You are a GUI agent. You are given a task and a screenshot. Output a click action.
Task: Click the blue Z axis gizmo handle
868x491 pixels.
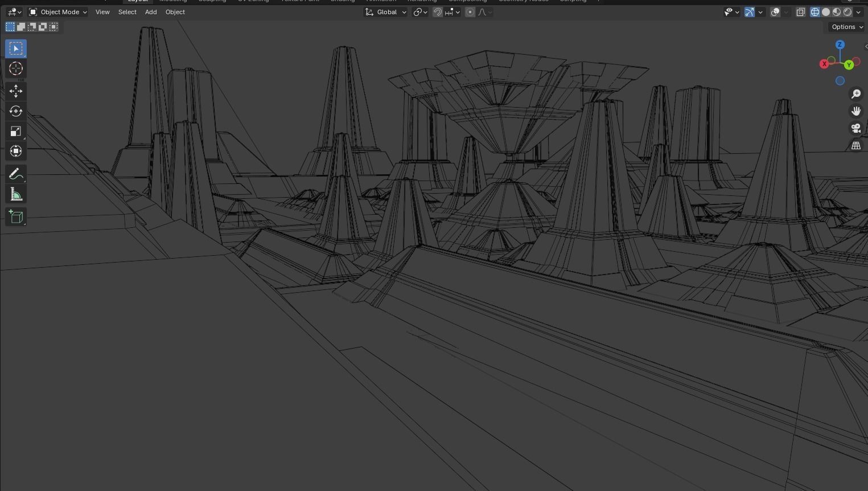pyautogui.click(x=840, y=44)
